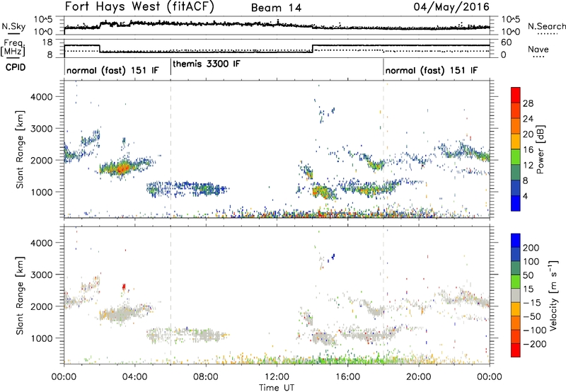Select the 'Beam 14' label

click(x=276, y=8)
